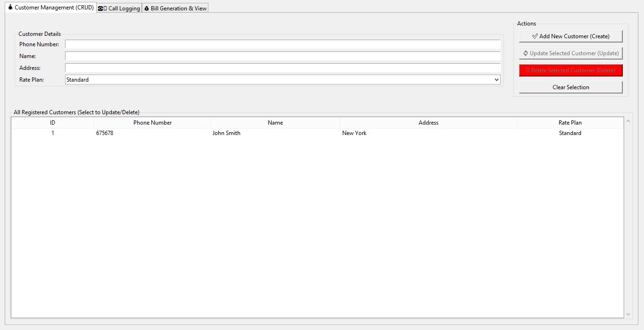This screenshot has height=330, width=644.
Task: Click the Phone Number column header
Action: pyautogui.click(x=152, y=123)
